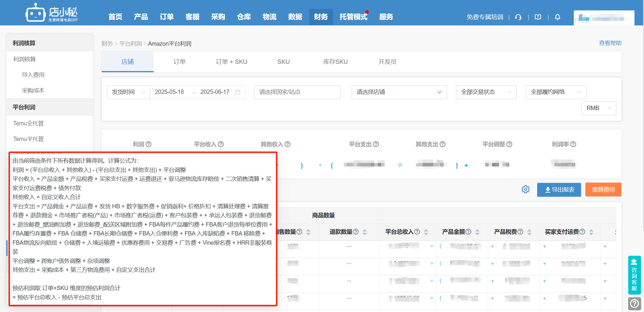
Task: Click the 请选择国家/站点 input field
Action: tap(297, 92)
